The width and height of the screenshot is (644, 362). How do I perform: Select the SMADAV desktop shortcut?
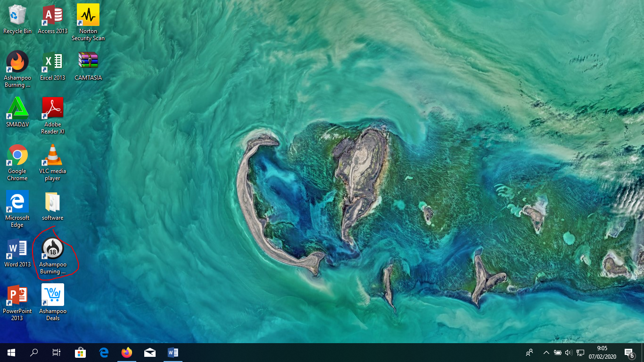17,113
